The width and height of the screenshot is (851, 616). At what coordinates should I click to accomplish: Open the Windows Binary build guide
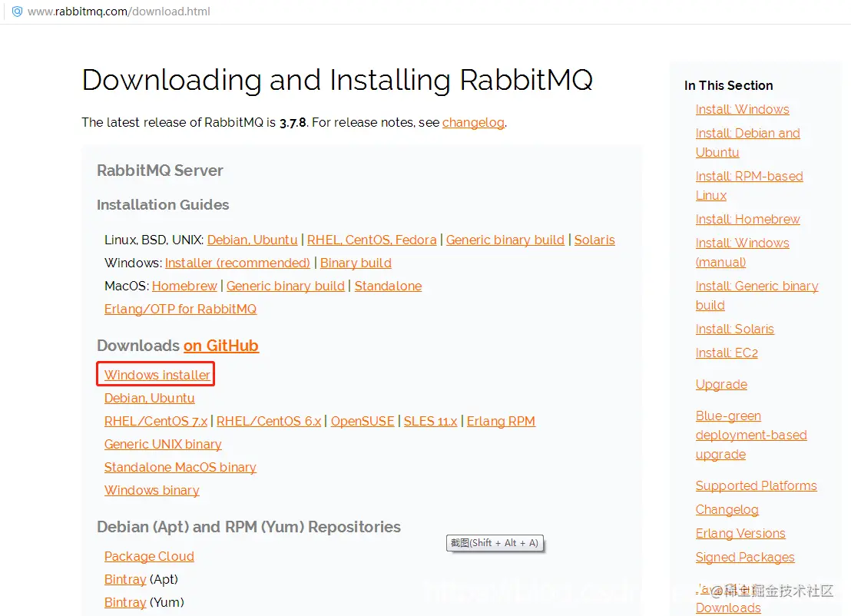pos(356,263)
